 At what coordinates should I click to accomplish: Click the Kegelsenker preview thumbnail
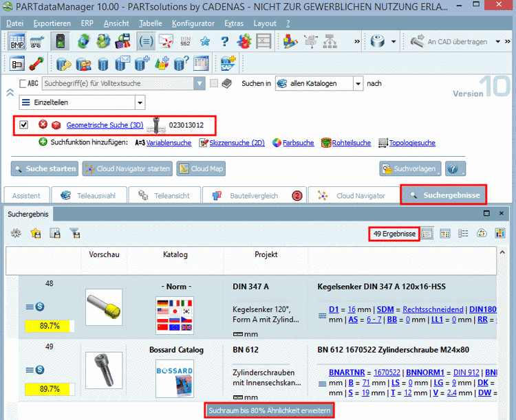coord(104,307)
